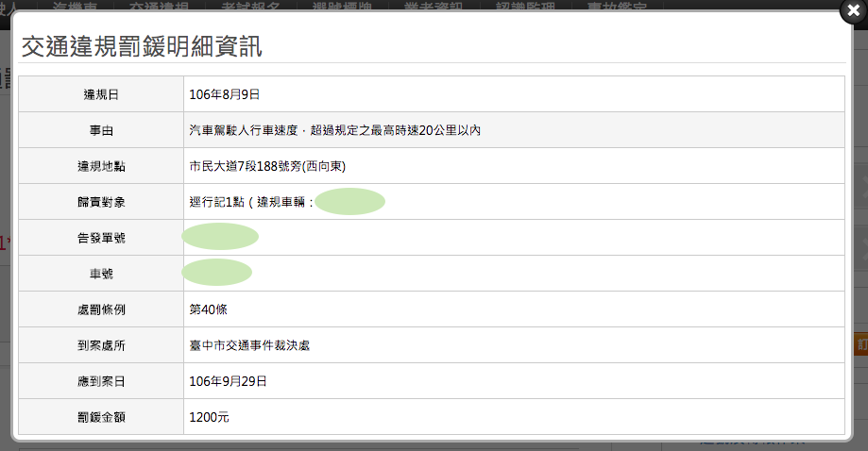This screenshot has height=451, width=868.
Task: Click the 交通違規罰鍰明細資訊 dialog title
Action: [x=142, y=46]
